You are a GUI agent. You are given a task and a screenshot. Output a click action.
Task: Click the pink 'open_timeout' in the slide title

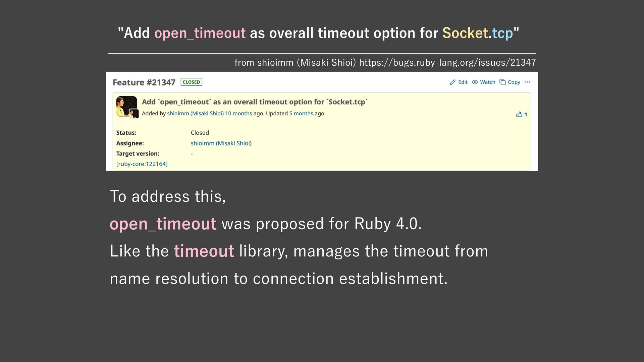tap(200, 33)
